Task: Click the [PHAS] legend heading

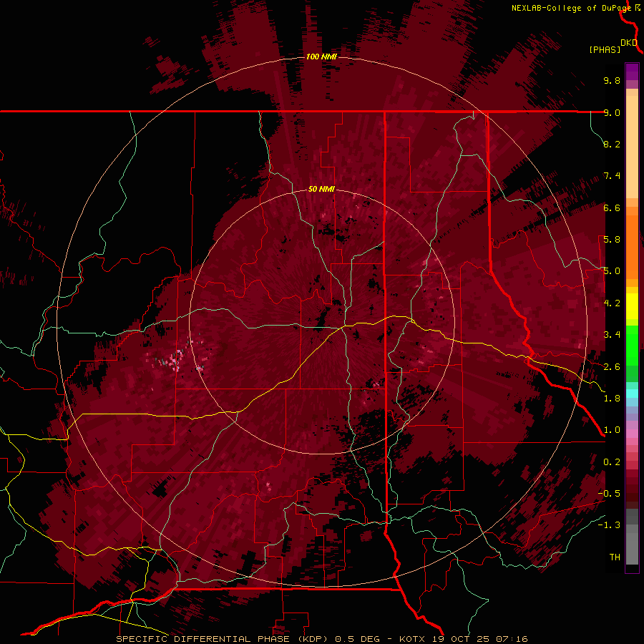Action: pos(605,49)
